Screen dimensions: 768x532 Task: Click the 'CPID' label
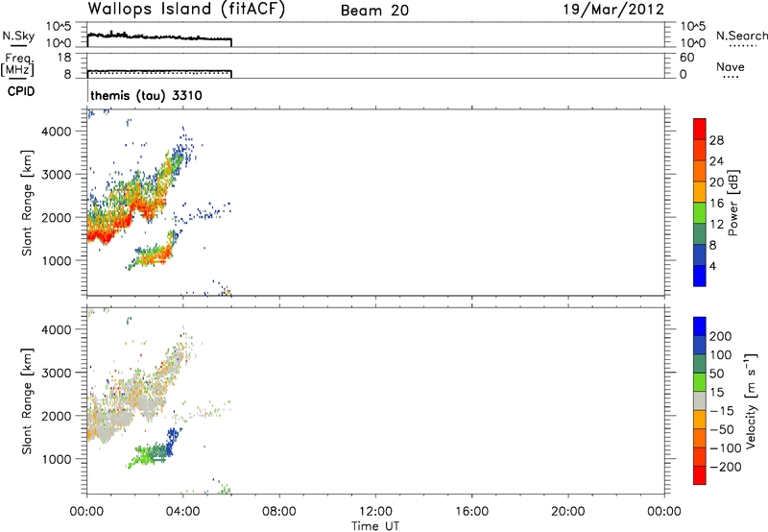tap(21, 91)
